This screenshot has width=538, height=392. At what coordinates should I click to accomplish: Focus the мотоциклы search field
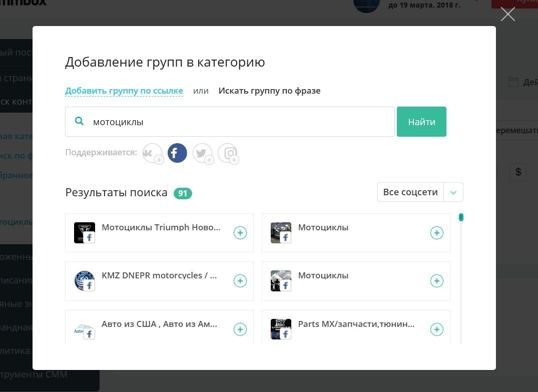[x=230, y=122]
